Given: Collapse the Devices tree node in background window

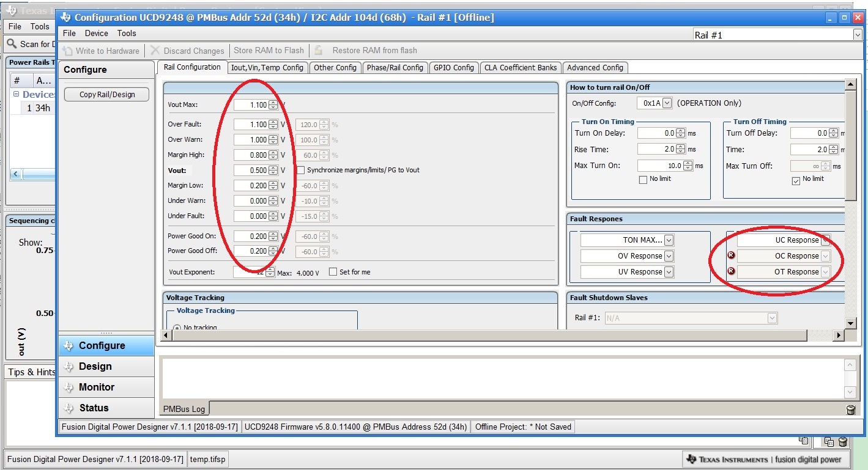Looking at the screenshot, I should tap(16, 95).
